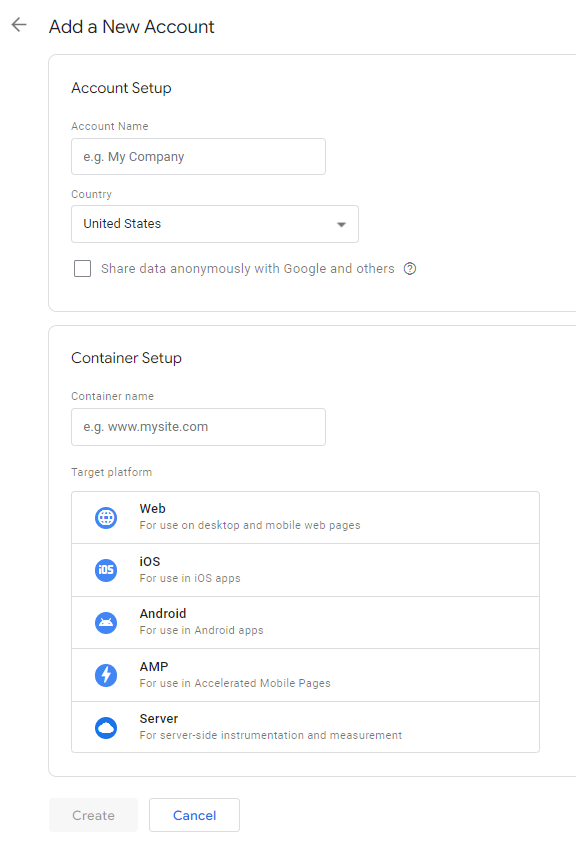Click the Server cloud icon

106,728
